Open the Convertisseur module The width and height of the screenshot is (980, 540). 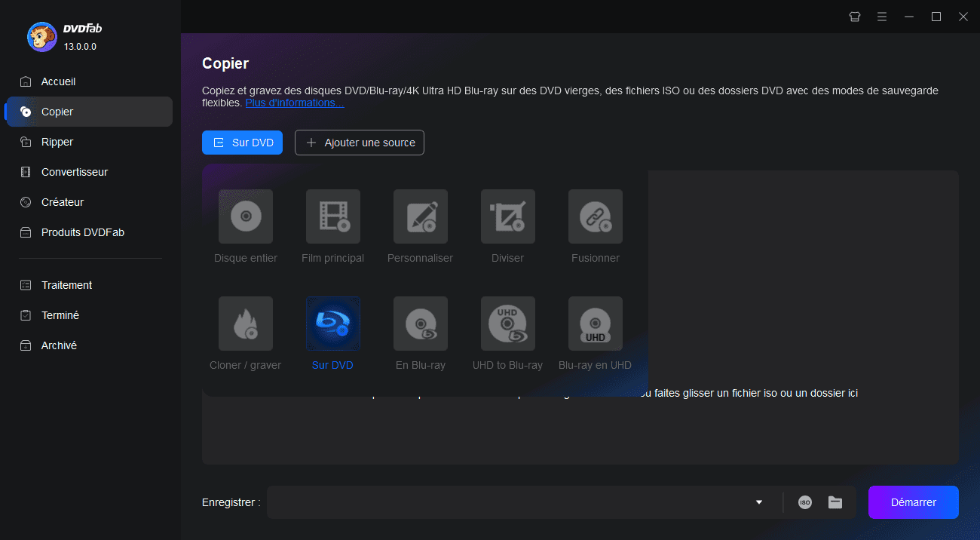click(90, 172)
